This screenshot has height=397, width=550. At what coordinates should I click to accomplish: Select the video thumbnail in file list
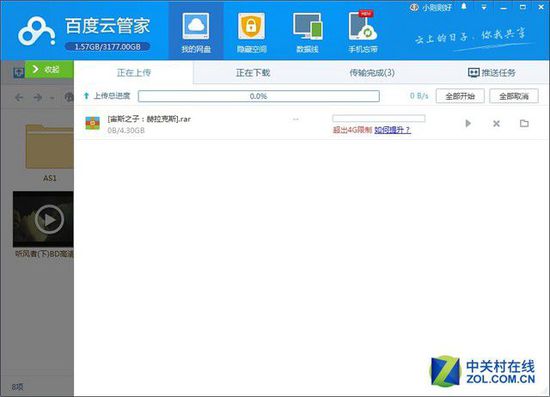[43, 219]
